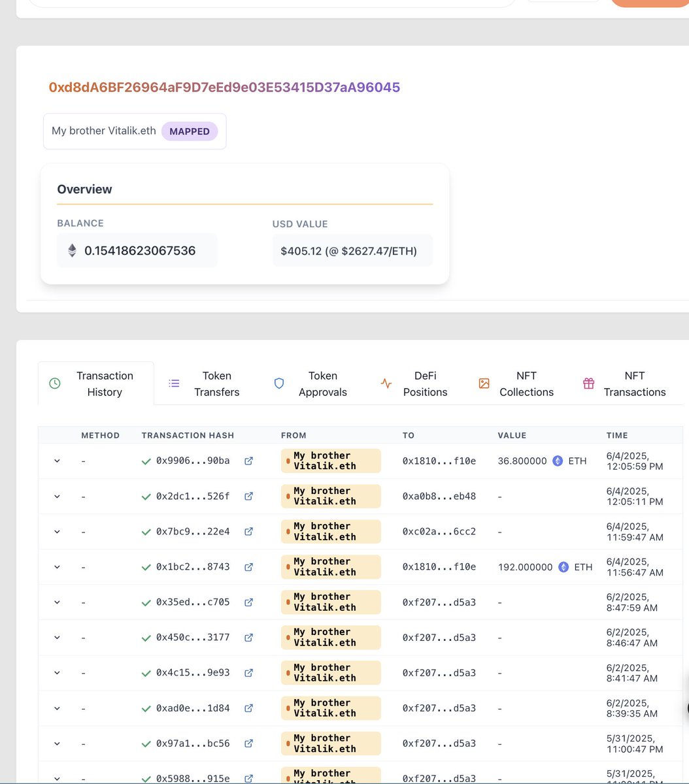Expand the 0xad0e...1d84 transaction row
This screenshot has height=784, width=689.
tap(57, 708)
